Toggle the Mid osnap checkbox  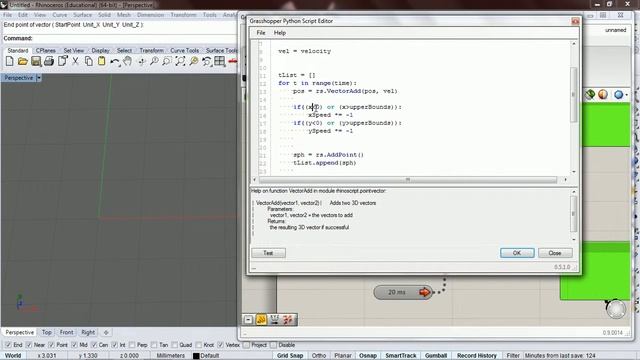75,345
